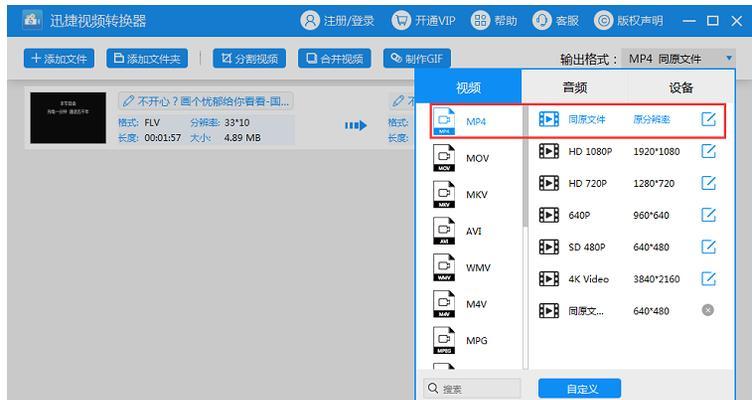The image size is (752, 400).
Task: Edit the 同原文件 原分辨率 preset settings
Action: [708, 119]
